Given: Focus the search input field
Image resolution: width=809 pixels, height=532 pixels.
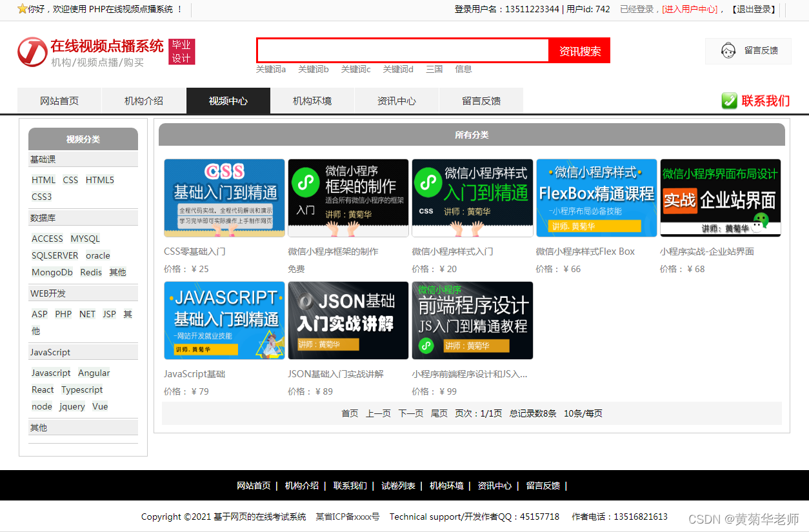Looking at the screenshot, I should coord(403,50).
